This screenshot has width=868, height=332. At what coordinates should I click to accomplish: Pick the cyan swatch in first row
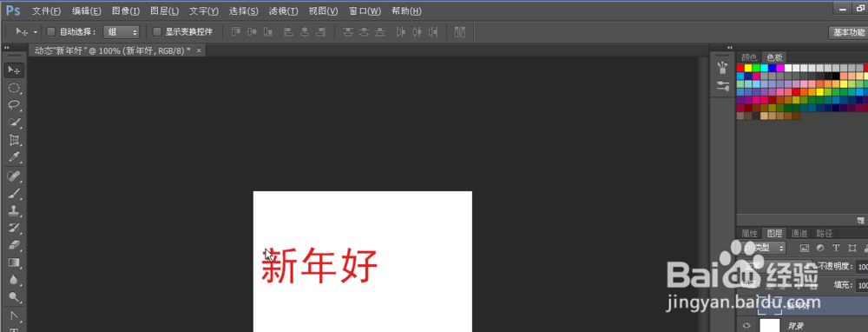(764, 68)
